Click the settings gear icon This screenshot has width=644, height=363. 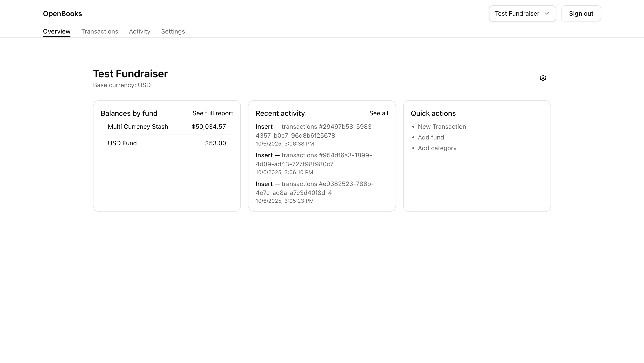pos(542,78)
